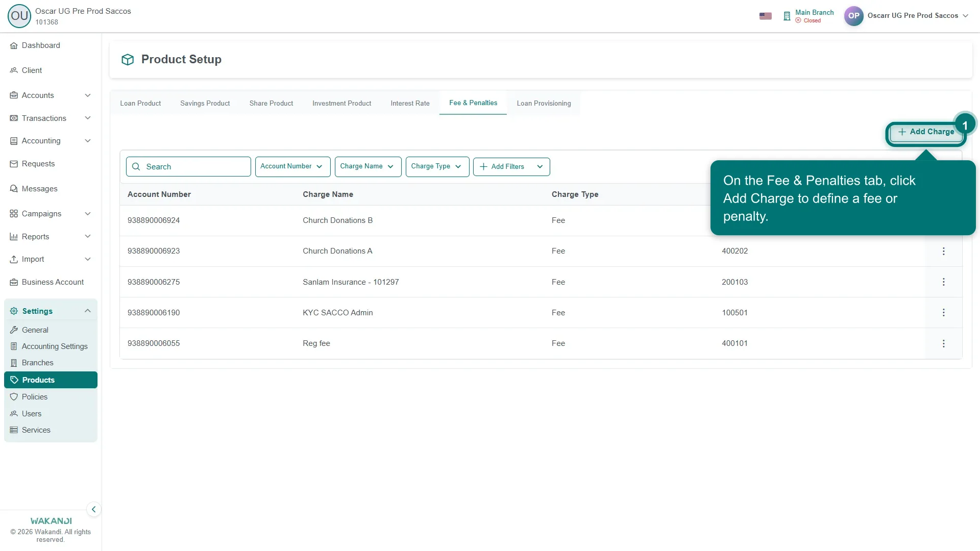Select the Fee & Penalties tab
The height and width of the screenshot is (551, 980).
click(473, 103)
